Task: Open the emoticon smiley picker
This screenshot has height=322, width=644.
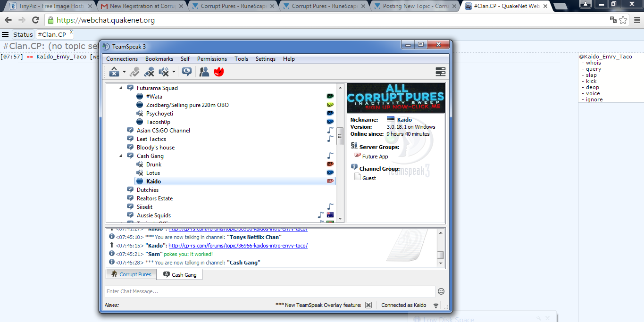Action: pyautogui.click(x=441, y=291)
